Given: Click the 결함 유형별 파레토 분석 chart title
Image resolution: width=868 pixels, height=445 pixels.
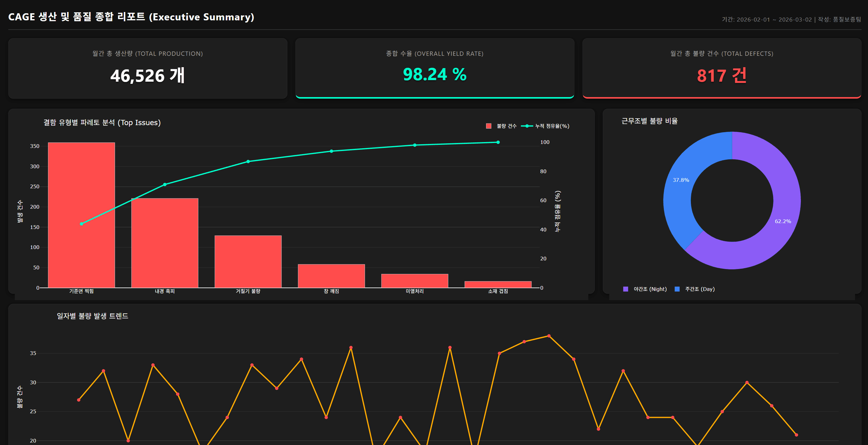Looking at the screenshot, I should [x=102, y=122].
